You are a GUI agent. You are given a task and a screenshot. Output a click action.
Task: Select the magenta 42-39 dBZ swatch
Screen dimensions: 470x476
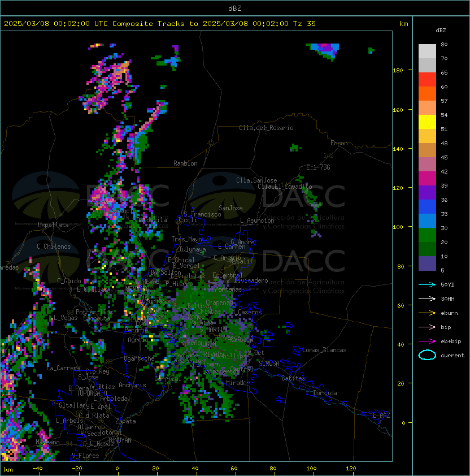coord(427,179)
